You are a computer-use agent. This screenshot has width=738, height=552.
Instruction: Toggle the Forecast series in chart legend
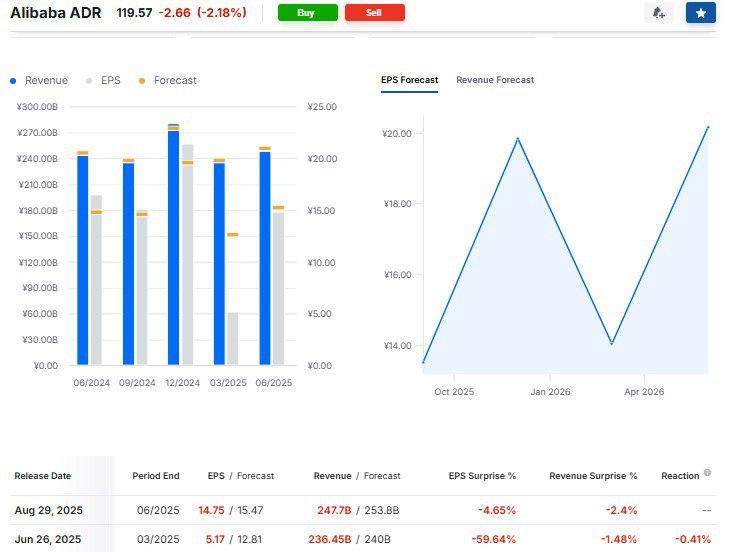click(x=168, y=80)
